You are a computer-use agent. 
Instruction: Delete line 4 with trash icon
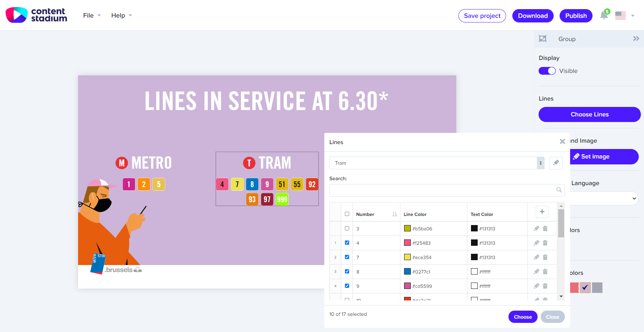click(545, 243)
